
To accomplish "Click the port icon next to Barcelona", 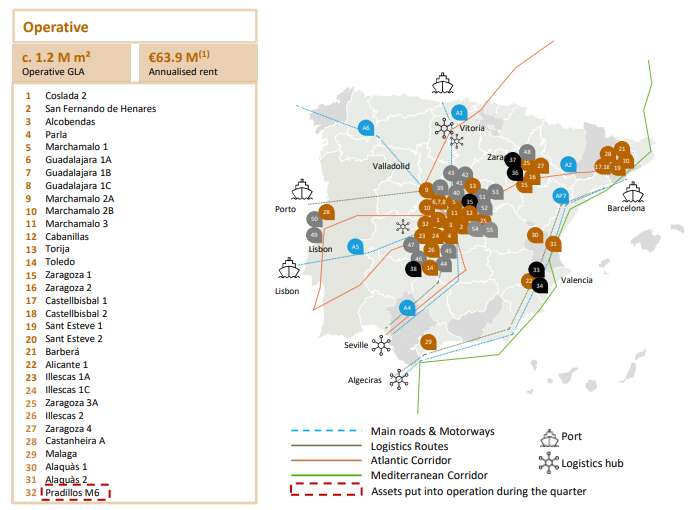I will pos(632,190).
